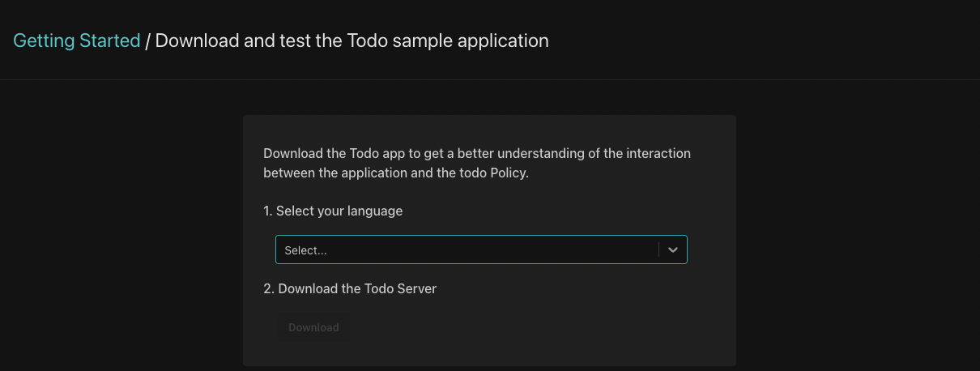
Task: Click the 'Download the Todo app' description paragraph
Action: pos(477,163)
